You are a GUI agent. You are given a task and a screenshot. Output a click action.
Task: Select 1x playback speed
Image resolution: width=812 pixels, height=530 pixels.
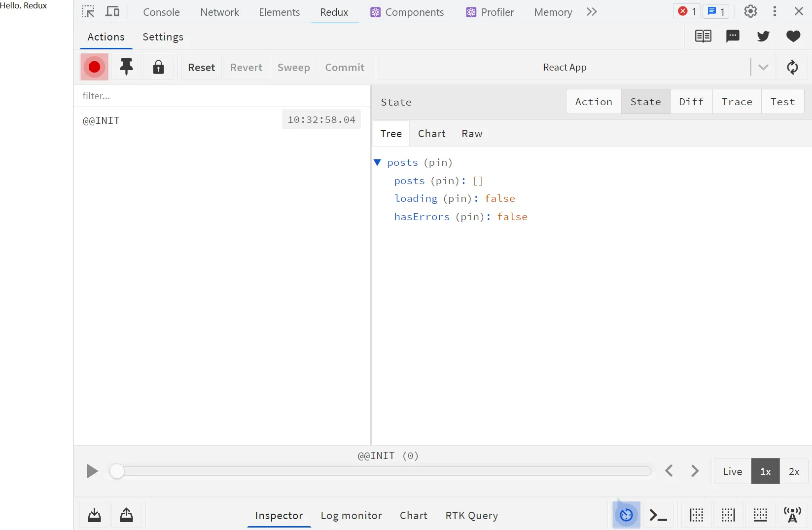[766, 471]
